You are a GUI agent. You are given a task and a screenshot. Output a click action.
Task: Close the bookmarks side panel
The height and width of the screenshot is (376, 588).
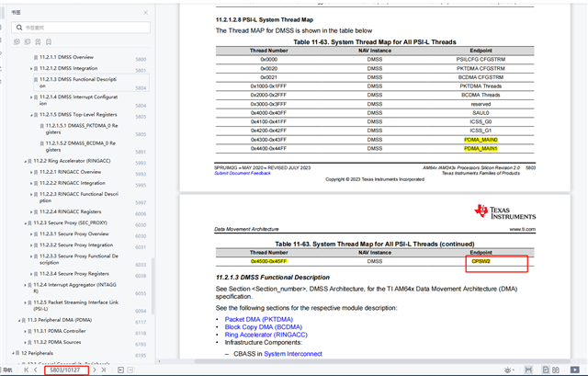click(145, 12)
